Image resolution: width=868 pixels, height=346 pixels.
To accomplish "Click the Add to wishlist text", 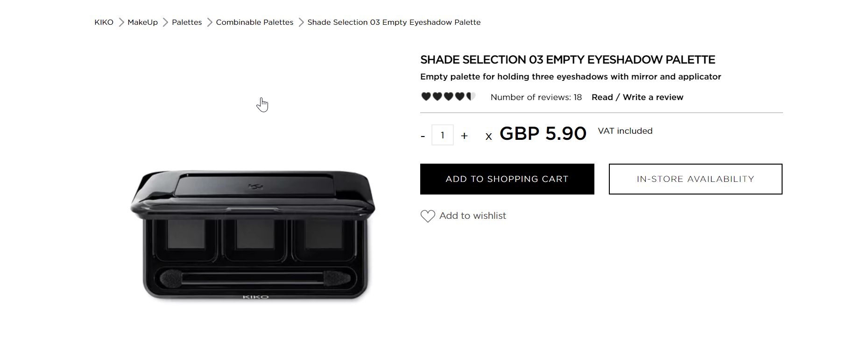I will (x=473, y=216).
